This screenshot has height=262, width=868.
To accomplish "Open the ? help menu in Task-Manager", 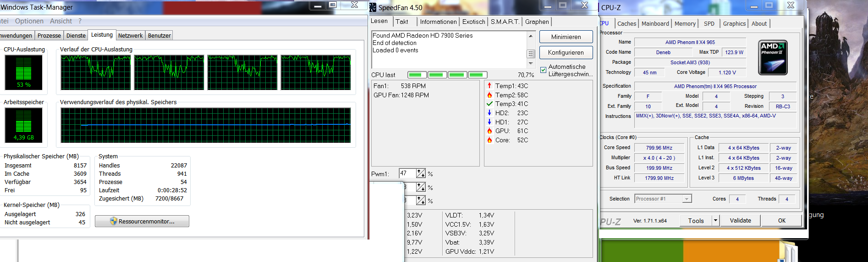I will [80, 21].
